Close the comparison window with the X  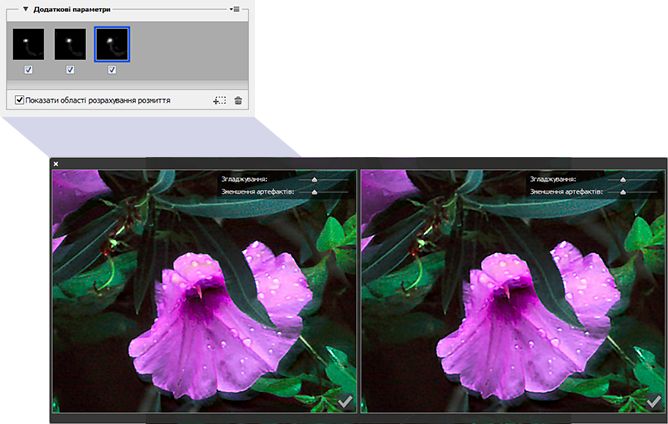tap(56, 164)
